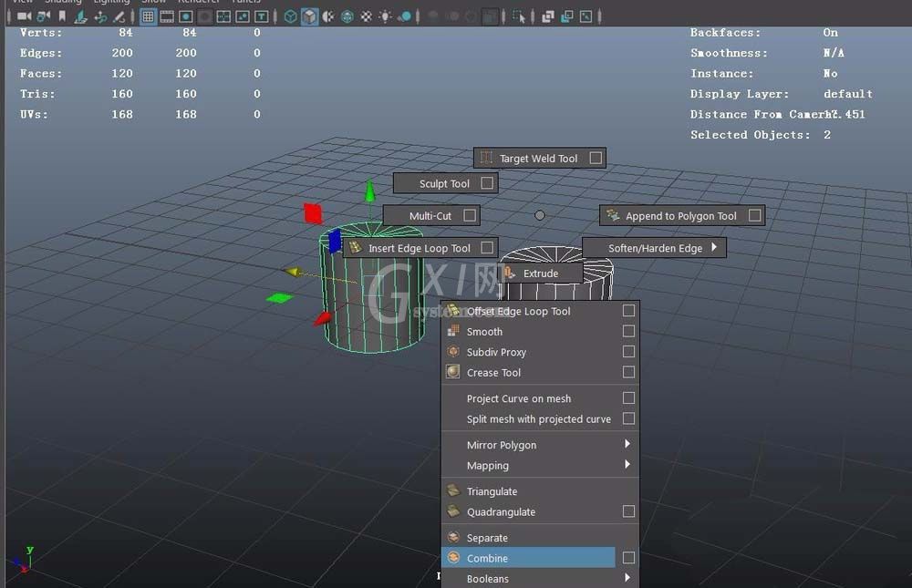The width and height of the screenshot is (912, 588).
Task: Choose Subdiv Proxy menu entry label
Action: click(497, 352)
